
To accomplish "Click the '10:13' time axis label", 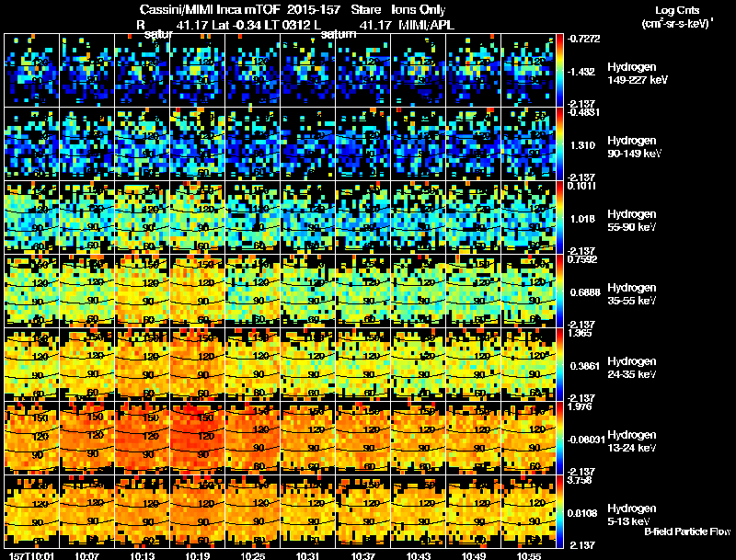I will tap(143, 555).
